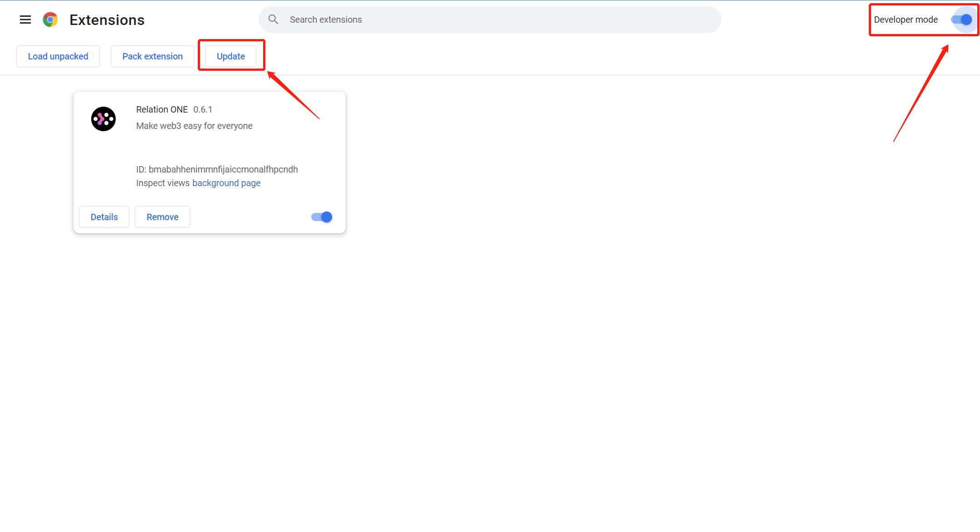Click the extension ID text
980x532 pixels.
217,169
